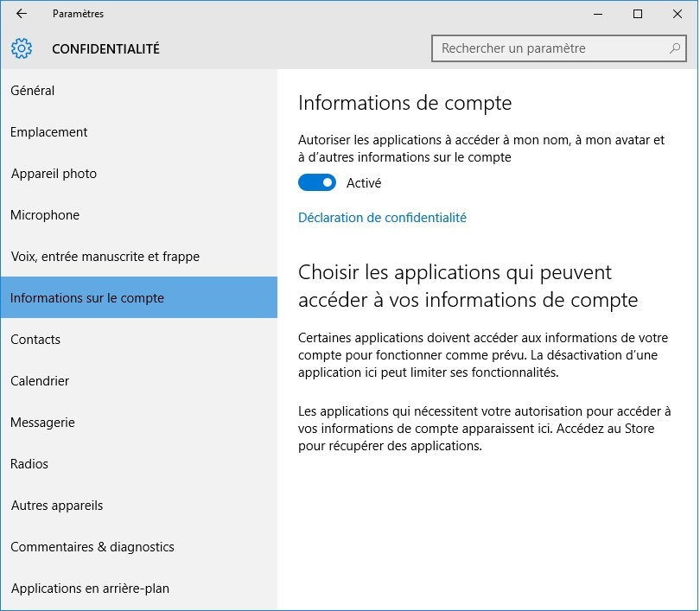Open Commentaires & diagnostics section
Viewport: 700px width, 611px height.
pos(139,547)
